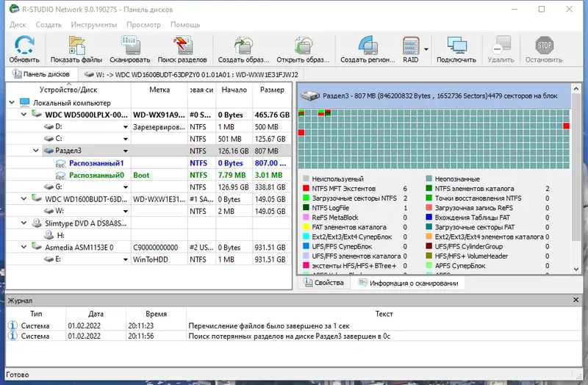
Task: Open dropdown arrow for E: partition
Action: [x=126, y=259]
